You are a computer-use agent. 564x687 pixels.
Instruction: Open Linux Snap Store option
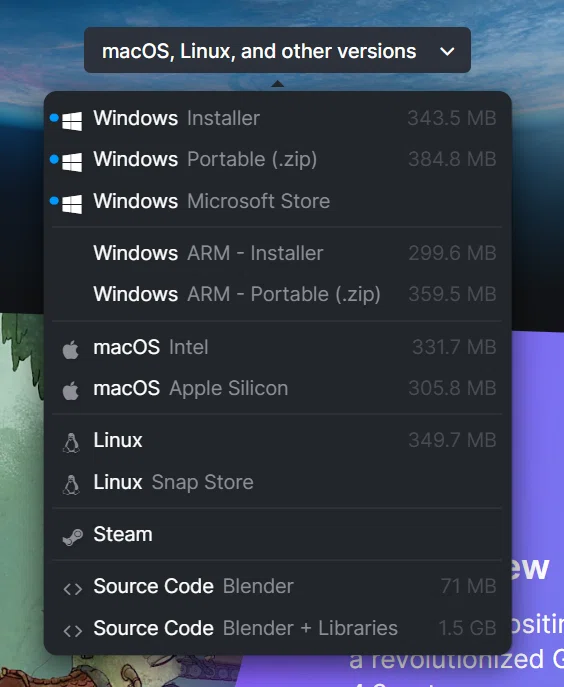tap(277, 482)
